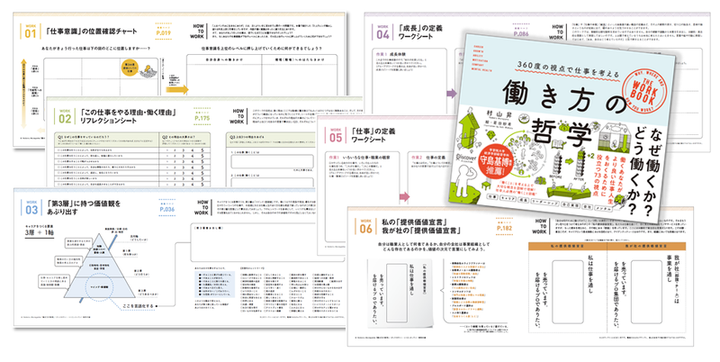
Task: Click the pyramid diagram on WORK 03 sheet
Action: pyautogui.click(x=100, y=266)
